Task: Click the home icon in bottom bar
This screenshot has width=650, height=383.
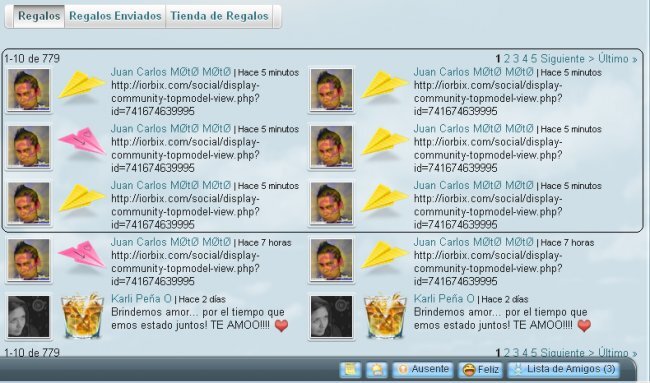Action: pyautogui.click(x=376, y=369)
